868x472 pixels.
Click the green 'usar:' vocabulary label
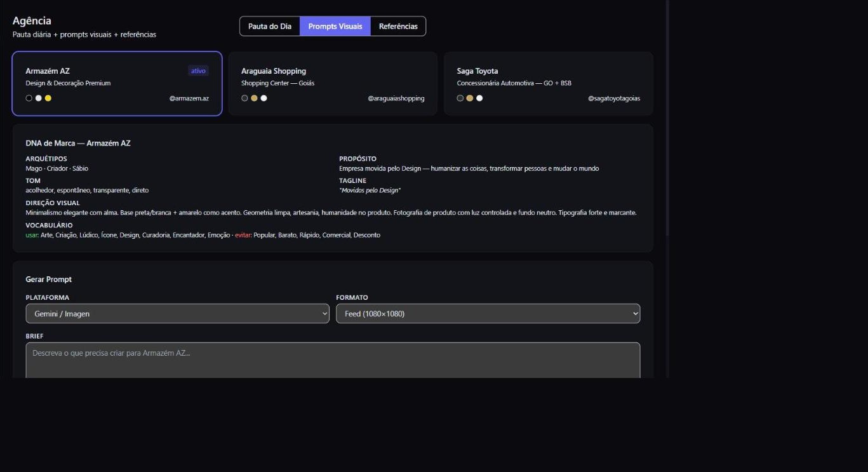tap(32, 235)
